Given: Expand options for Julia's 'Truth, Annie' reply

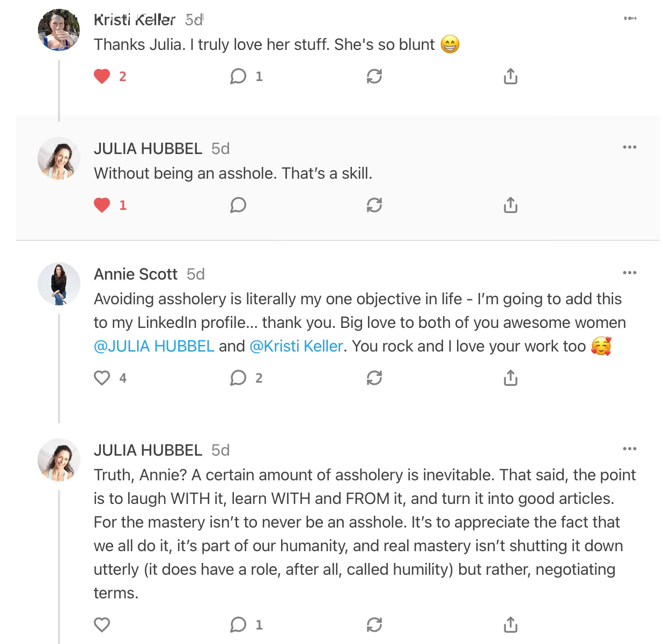Looking at the screenshot, I should [630, 449].
